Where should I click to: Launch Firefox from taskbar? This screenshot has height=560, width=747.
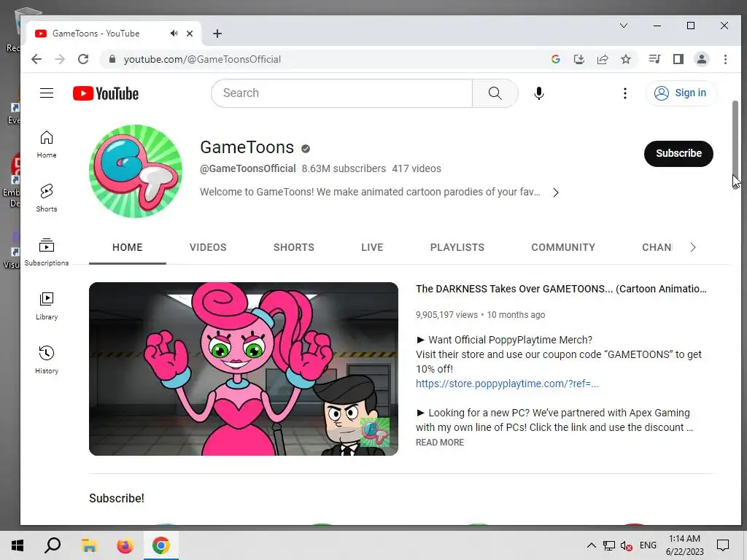[125, 545]
